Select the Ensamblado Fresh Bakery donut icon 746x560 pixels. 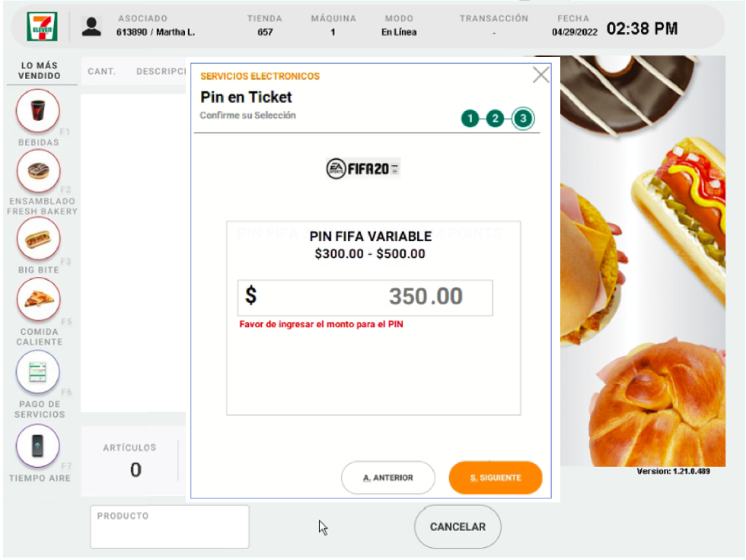38,171
